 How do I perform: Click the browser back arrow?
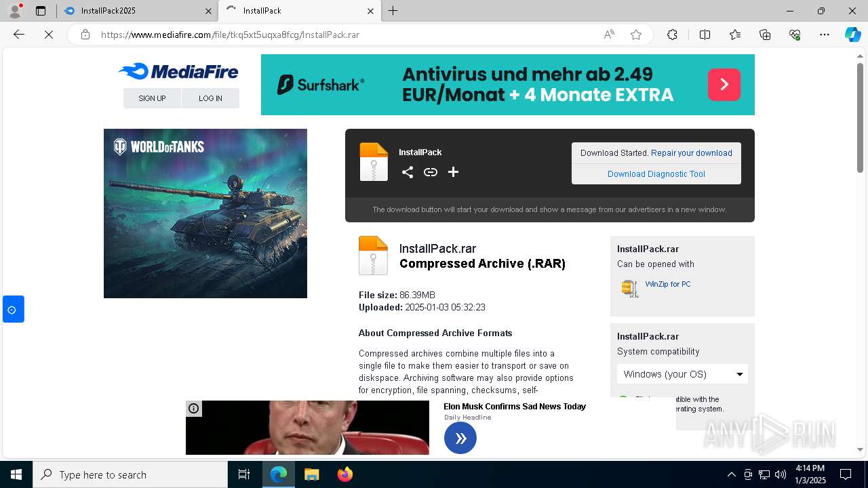tap(19, 35)
